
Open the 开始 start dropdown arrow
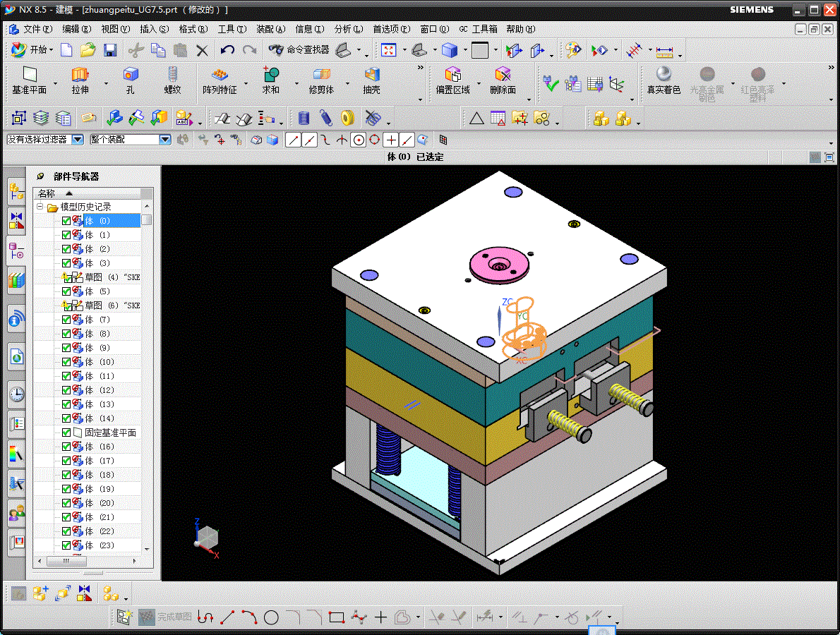[x=51, y=50]
